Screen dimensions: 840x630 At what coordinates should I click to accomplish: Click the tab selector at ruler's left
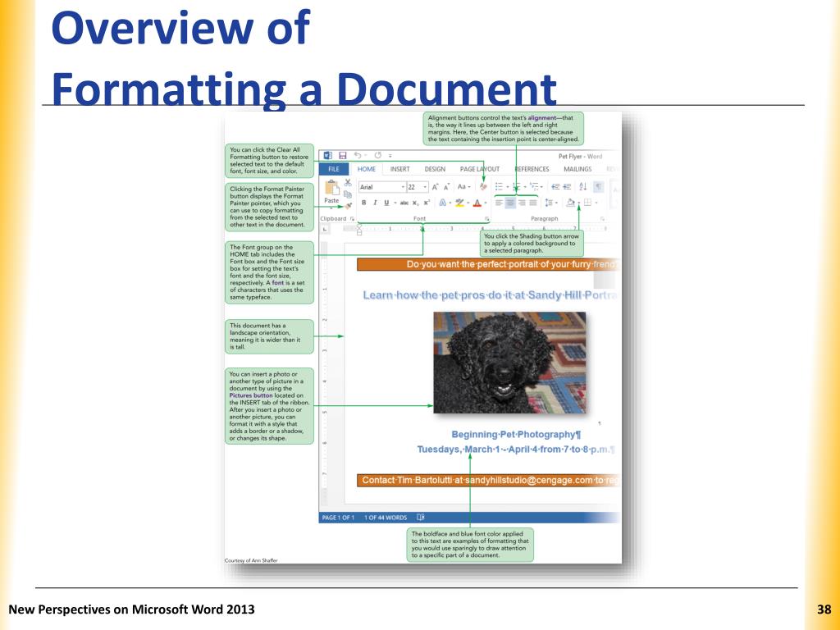[325, 230]
